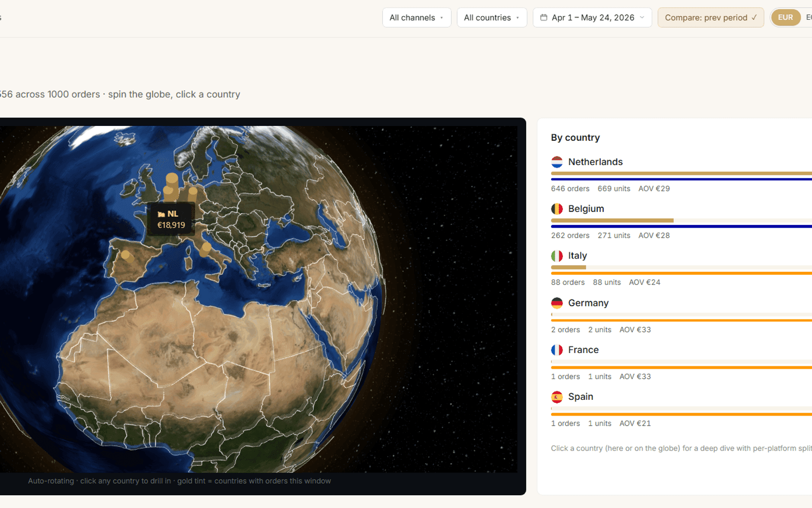812x508 pixels.
Task: Click Netherlands gold revenue bar
Action: (682, 173)
